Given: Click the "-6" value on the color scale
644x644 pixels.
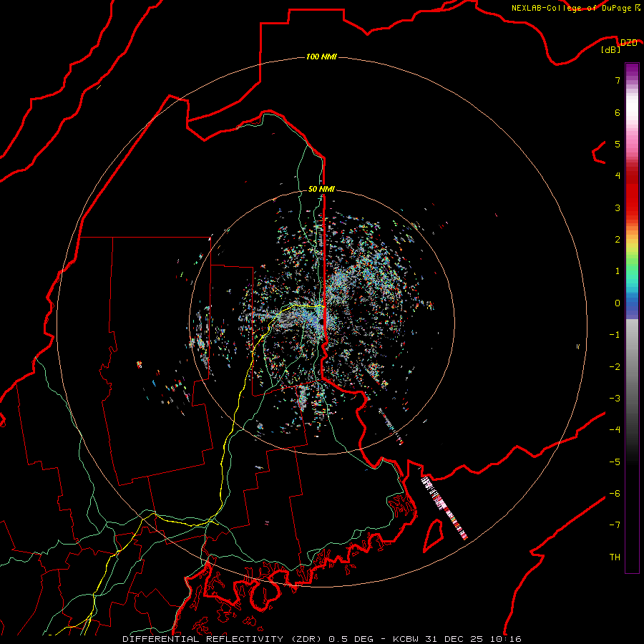Looking at the screenshot, I should [x=615, y=494].
